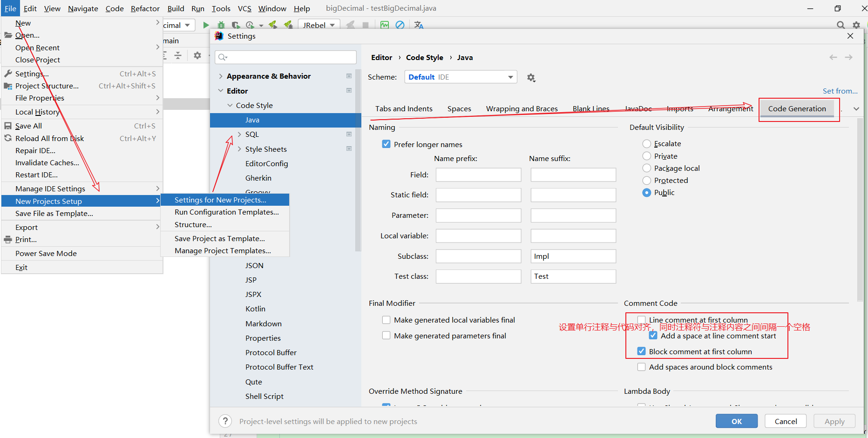Screen dimensions: 868x438
Task: Start Debug with the bug icon
Action: (221, 25)
